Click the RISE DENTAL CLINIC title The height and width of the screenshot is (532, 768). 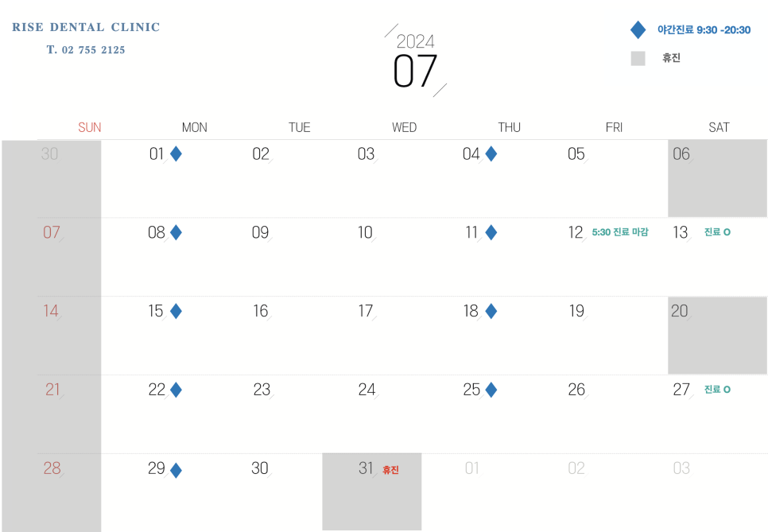[86, 27]
